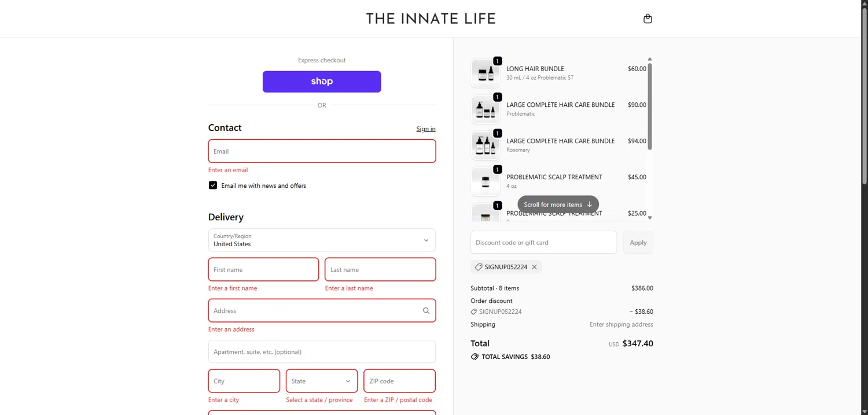Click the $94.00 item price
Viewport: 868px width, 415px height.
point(637,141)
